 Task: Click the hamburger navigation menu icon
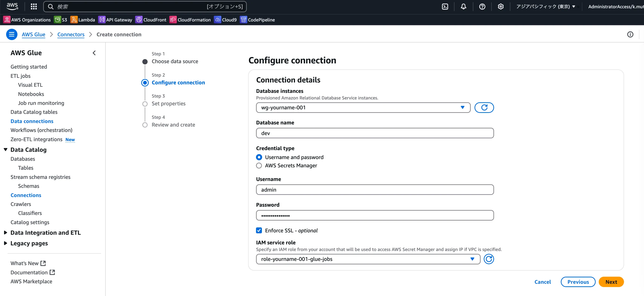coord(12,34)
